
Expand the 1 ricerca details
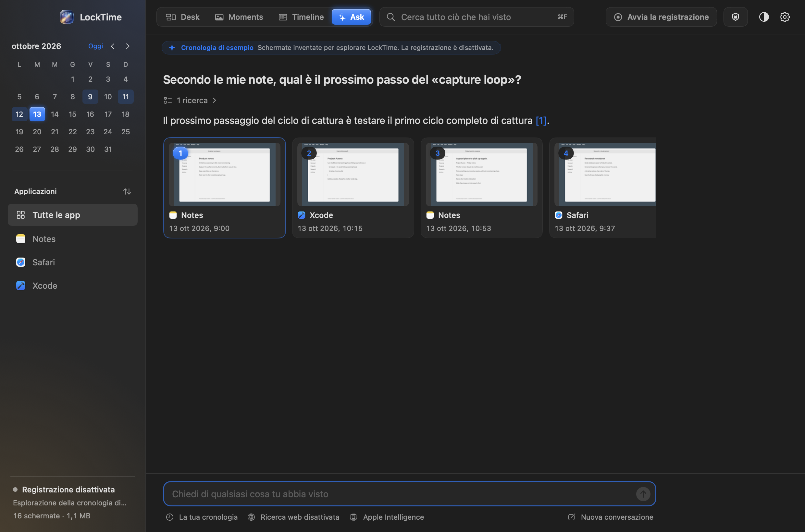190,101
